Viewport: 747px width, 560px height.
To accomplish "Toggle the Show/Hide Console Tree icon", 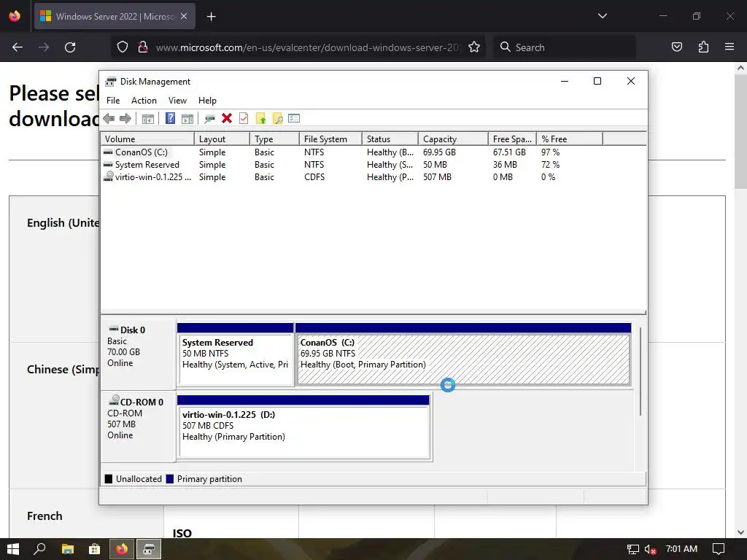I will coord(147,119).
